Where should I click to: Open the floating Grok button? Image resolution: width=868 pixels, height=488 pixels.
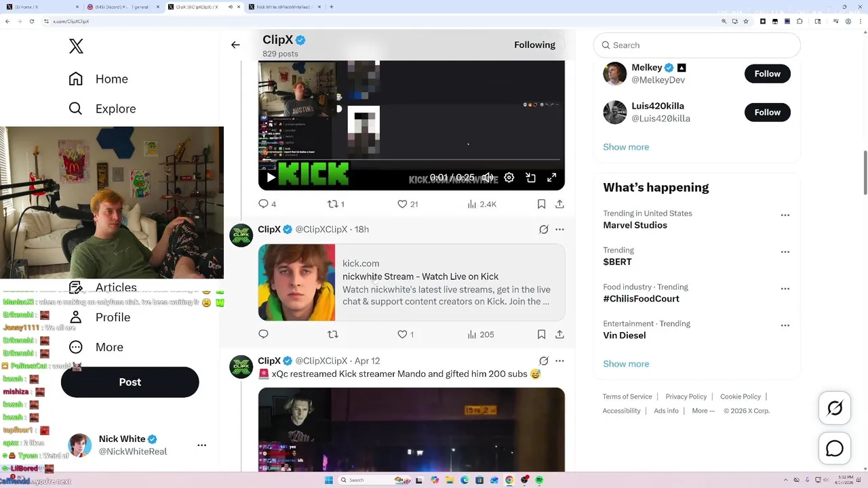pyautogui.click(x=835, y=408)
